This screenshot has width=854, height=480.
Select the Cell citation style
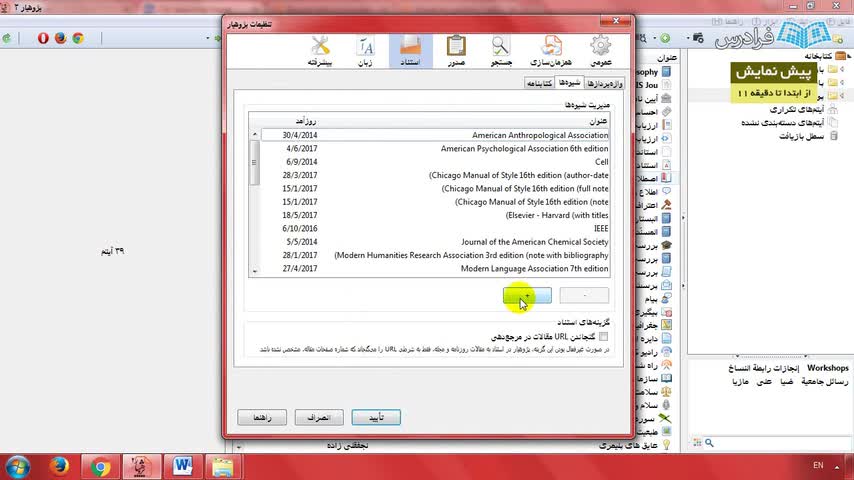pyautogui.click(x=435, y=162)
